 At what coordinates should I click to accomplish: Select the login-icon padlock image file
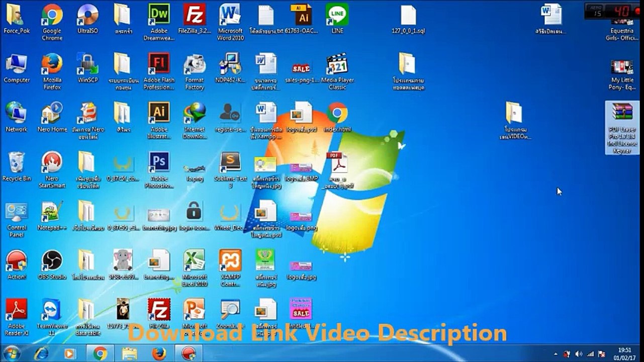(195, 216)
